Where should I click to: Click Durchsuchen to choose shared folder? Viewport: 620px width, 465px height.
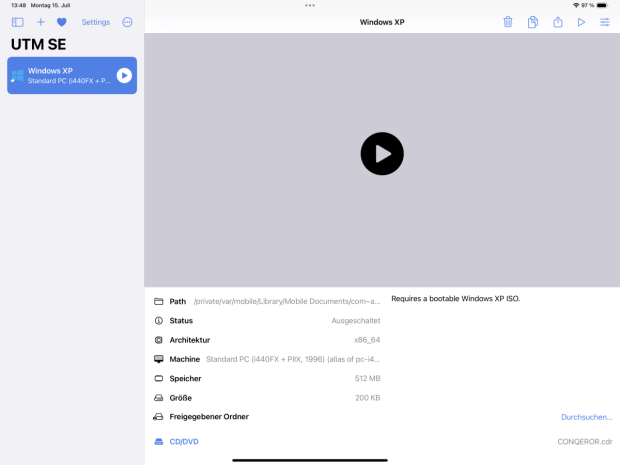tap(586, 417)
